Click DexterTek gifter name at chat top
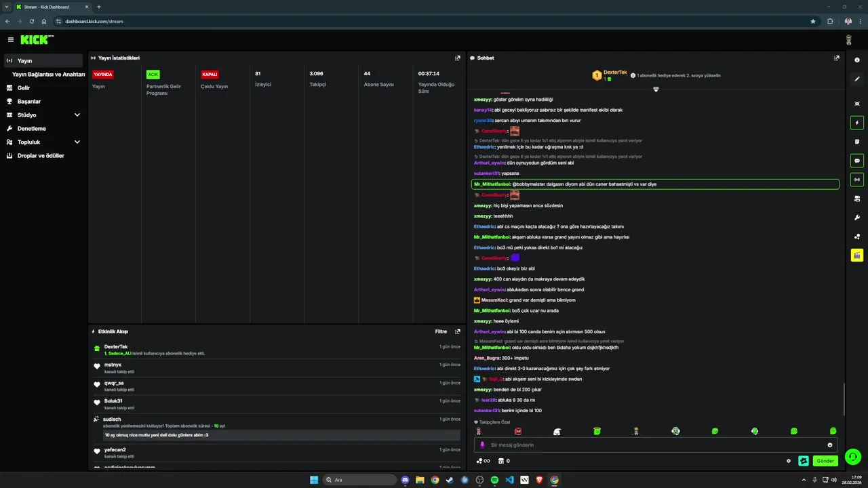 [x=615, y=72]
